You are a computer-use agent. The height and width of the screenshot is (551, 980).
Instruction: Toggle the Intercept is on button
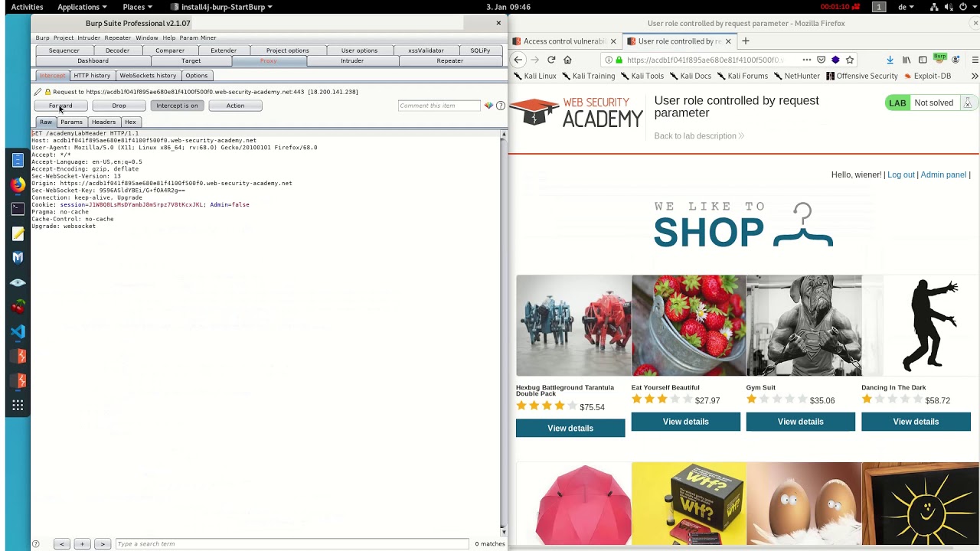click(x=177, y=106)
